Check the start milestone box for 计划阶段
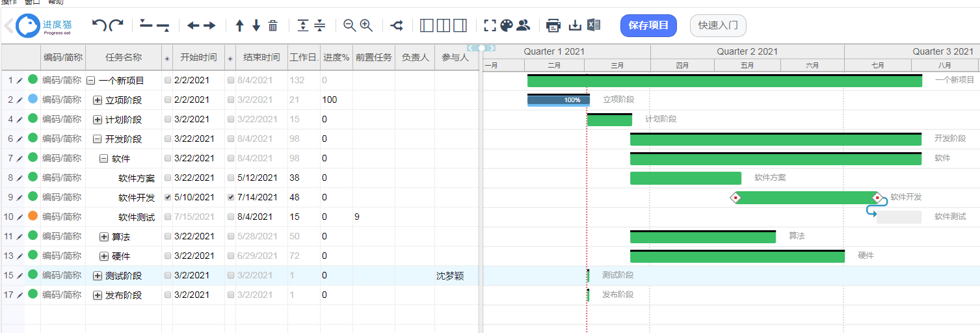 (168, 119)
